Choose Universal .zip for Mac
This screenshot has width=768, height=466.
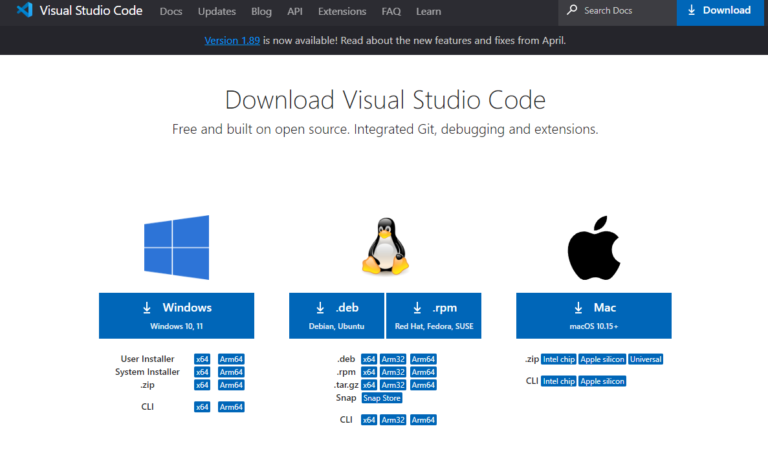646,359
